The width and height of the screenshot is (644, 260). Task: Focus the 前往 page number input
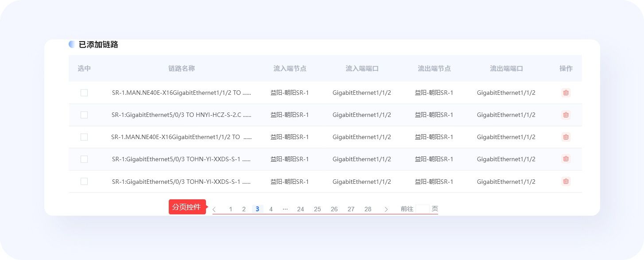coord(423,209)
